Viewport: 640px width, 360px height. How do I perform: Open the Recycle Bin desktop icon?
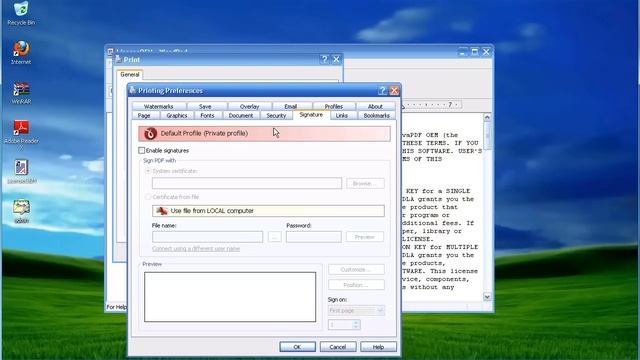[x=21, y=13]
